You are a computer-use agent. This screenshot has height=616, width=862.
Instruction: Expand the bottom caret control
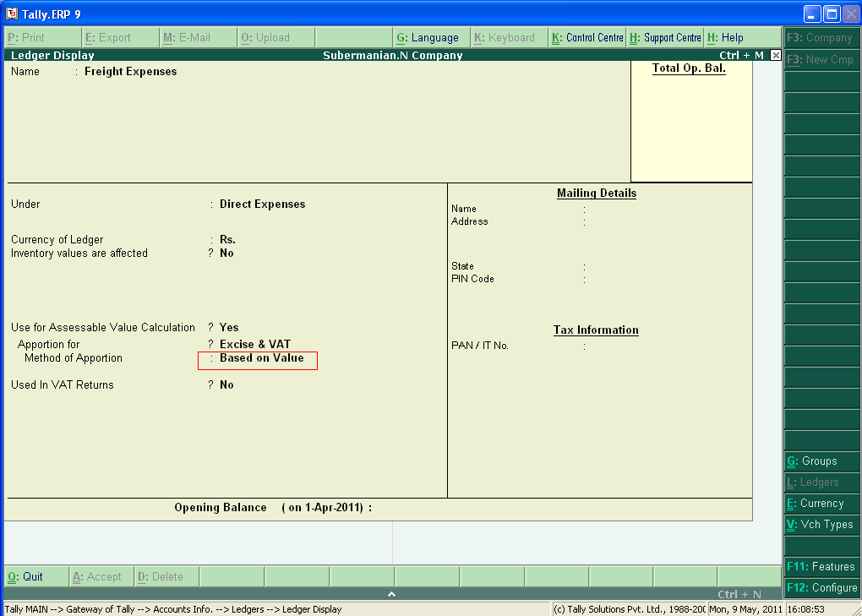(x=391, y=594)
